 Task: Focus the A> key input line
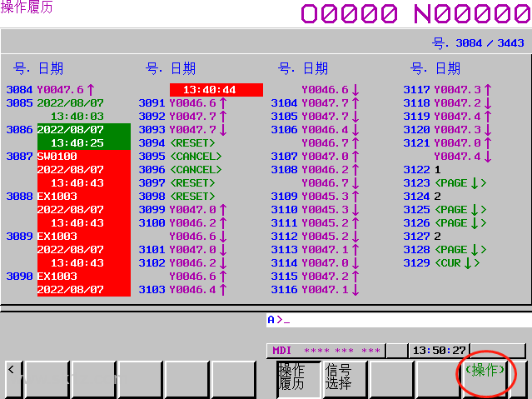399,320
